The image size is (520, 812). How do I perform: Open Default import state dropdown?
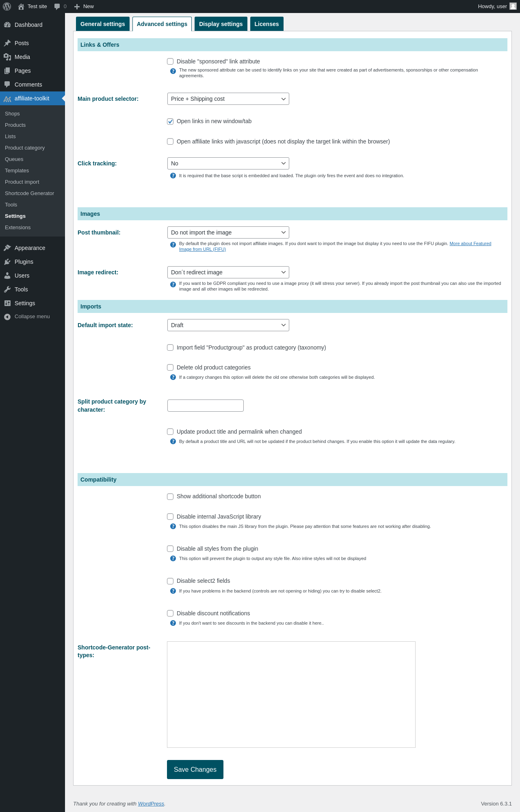point(228,325)
